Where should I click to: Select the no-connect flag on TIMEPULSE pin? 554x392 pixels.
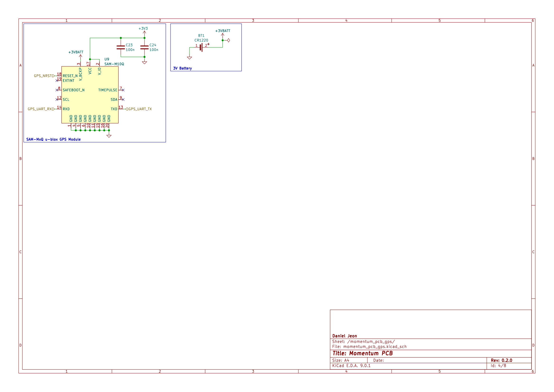point(123,90)
